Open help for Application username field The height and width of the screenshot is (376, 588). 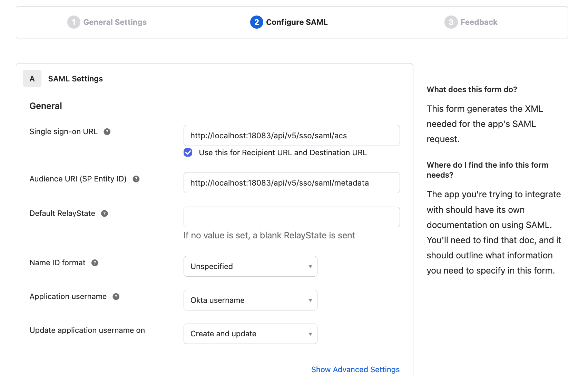coord(116,296)
